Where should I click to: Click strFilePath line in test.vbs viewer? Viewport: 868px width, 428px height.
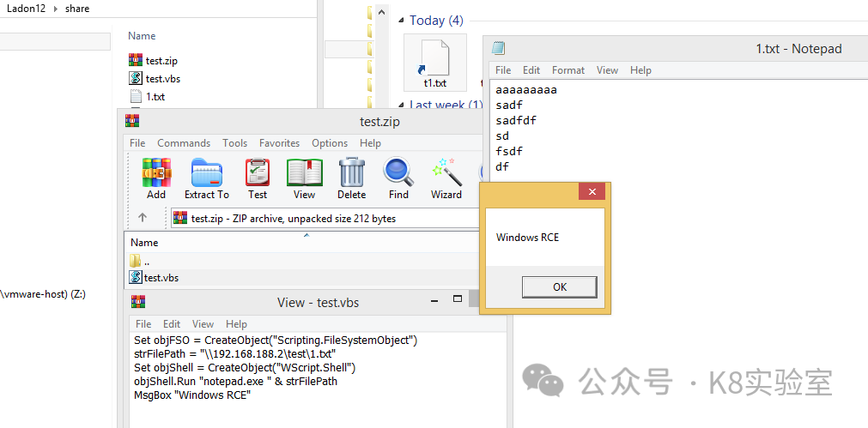[234, 354]
